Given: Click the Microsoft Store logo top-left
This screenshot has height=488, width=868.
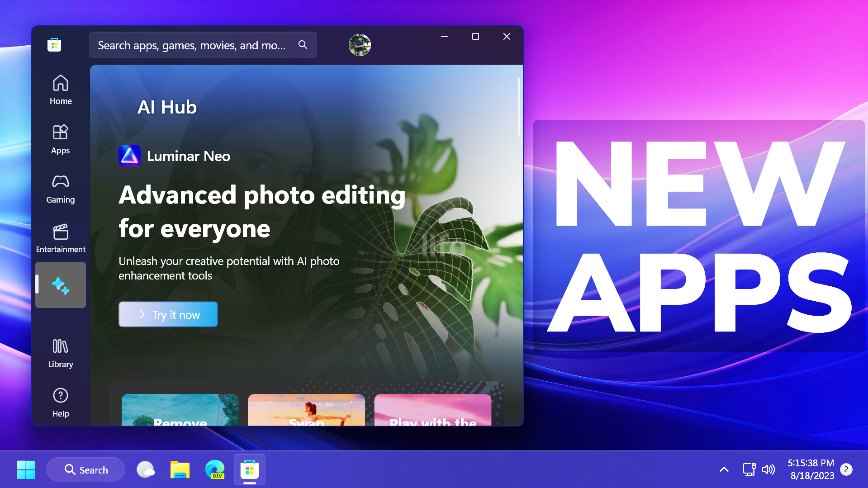Looking at the screenshot, I should point(54,44).
